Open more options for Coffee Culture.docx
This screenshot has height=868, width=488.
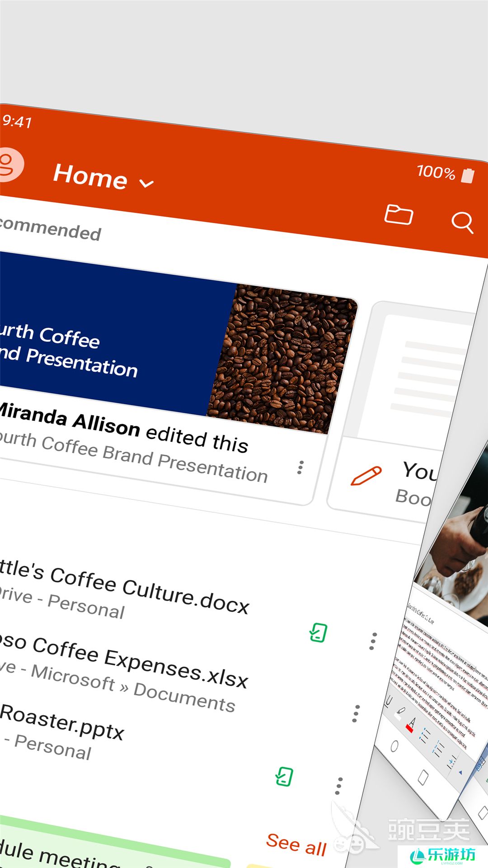(x=373, y=641)
